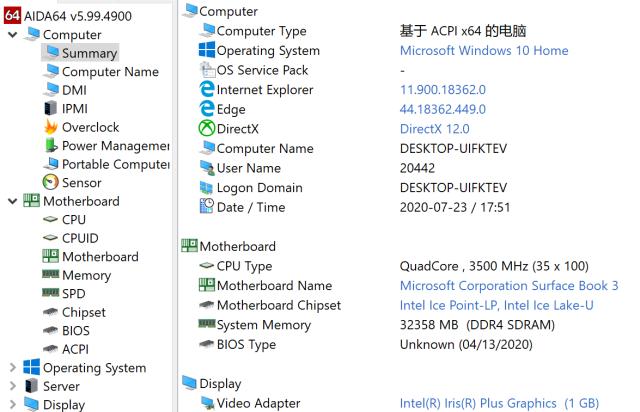Click the Display section header in details
640x412 pixels.
point(220,384)
